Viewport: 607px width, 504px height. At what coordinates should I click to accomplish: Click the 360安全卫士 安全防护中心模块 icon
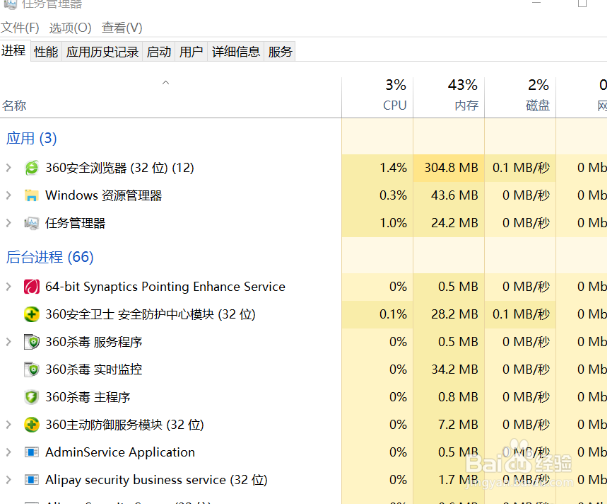point(32,314)
